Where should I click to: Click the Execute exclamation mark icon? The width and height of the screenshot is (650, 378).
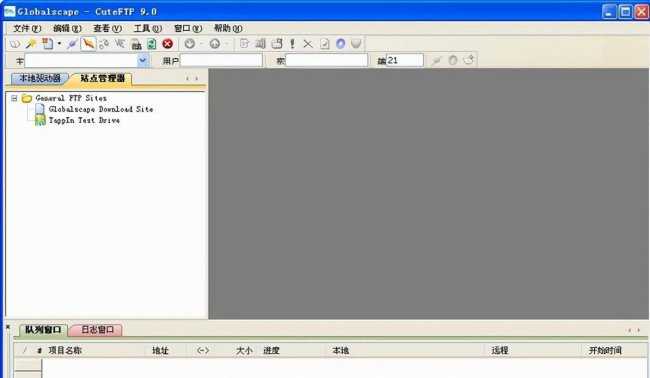(x=292, y=44)
